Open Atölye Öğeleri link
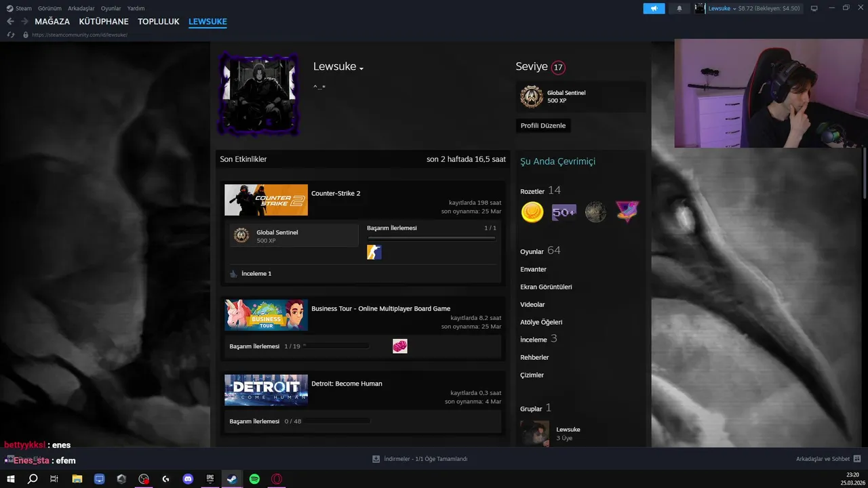 541,322
